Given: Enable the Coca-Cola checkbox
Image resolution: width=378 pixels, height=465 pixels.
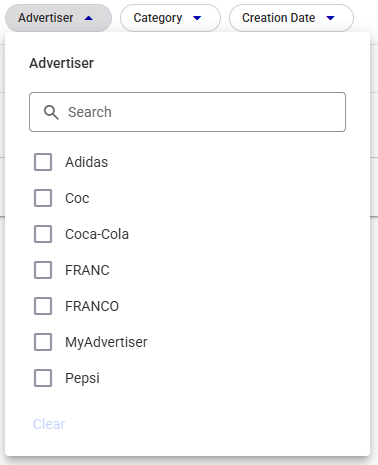Looking at the screenshot, I should click(x=43, y=234).
